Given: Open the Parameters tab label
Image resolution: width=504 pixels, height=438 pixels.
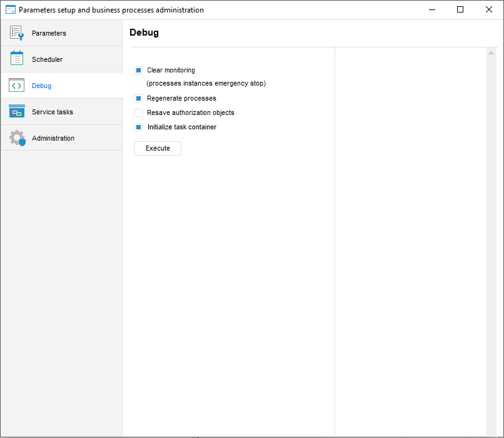Looking at the screenshot, I should [x=49, y=33].
